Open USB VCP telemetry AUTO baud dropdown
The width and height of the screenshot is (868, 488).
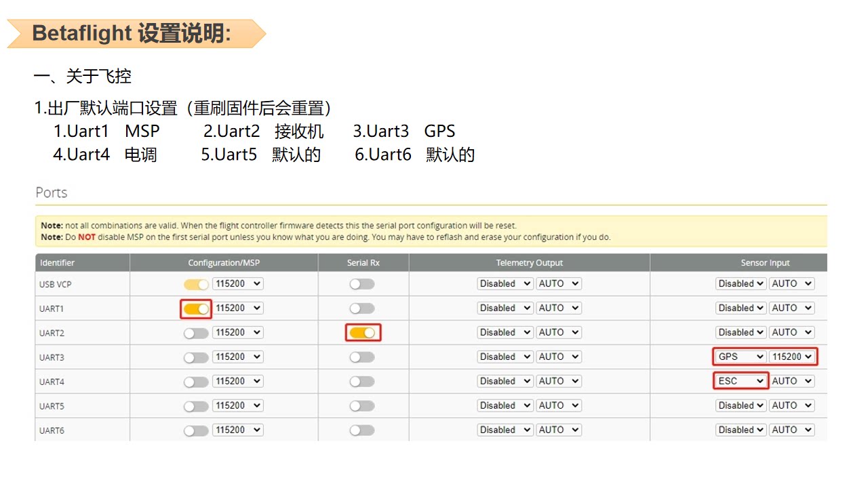(x=559, y=284)
